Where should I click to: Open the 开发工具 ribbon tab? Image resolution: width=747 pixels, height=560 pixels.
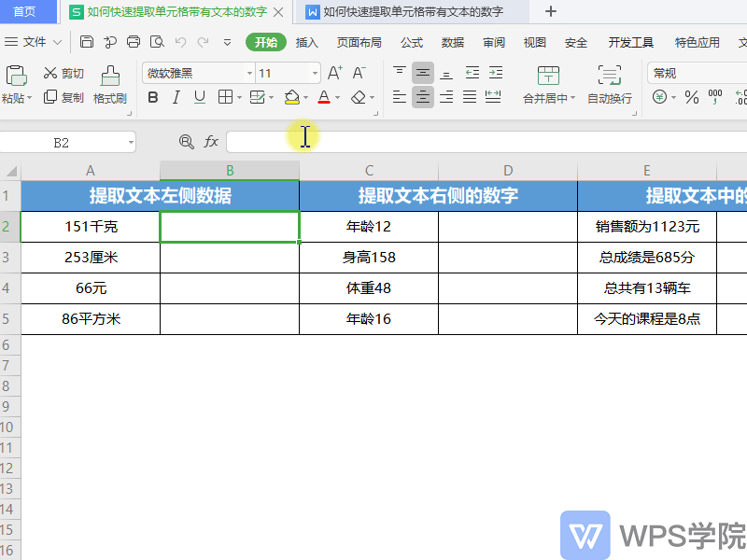631,42
